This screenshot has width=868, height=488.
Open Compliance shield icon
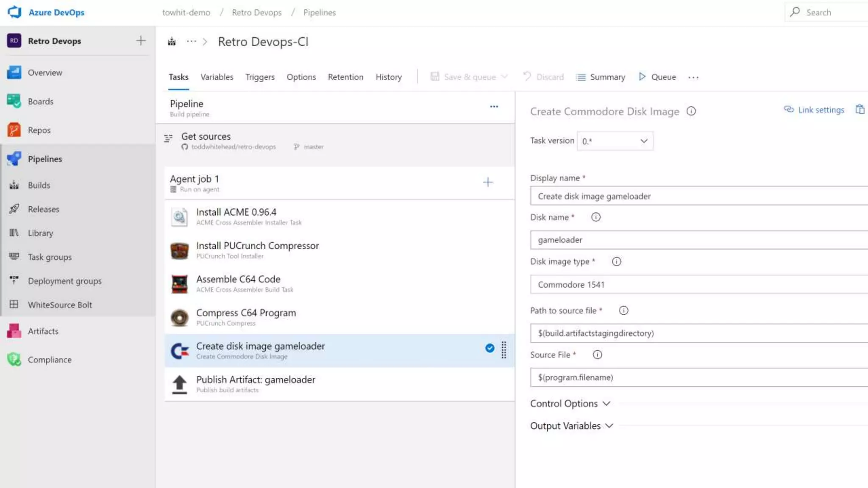coord(14,360)
